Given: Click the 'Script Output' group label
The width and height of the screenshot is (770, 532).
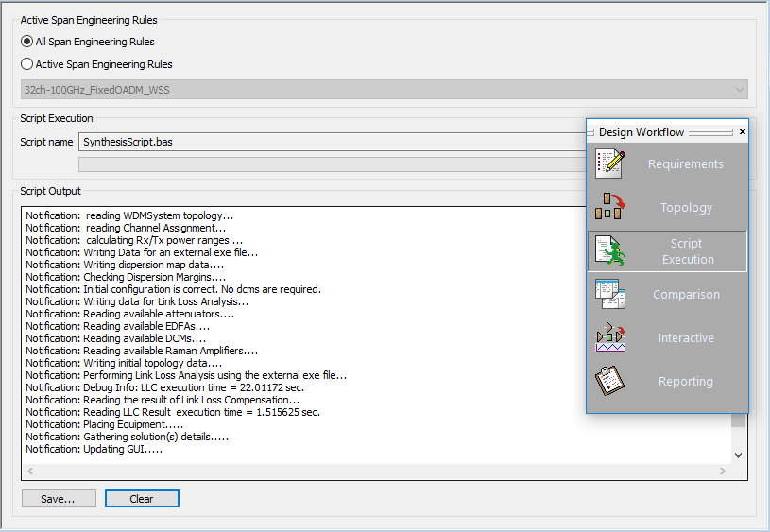Looking at the screenshot, I should (51, 191).
